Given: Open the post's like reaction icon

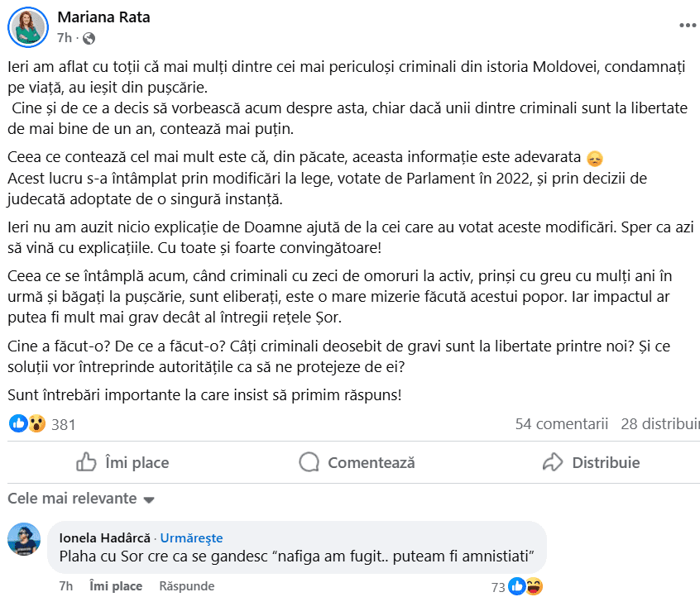Looking at the screenshot, I should coord(18,424).
